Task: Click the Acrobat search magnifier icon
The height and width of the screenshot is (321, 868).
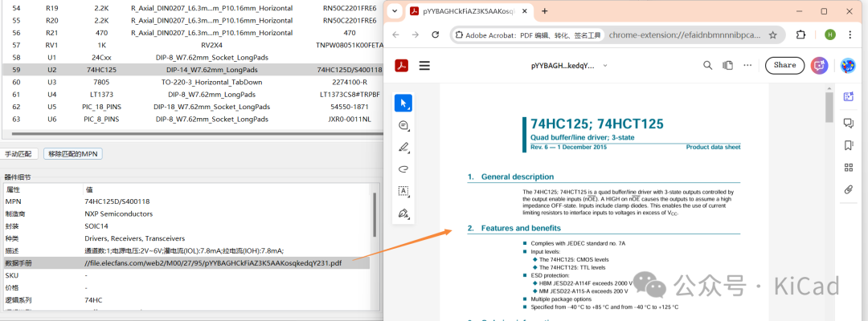Action: point(707,65)
